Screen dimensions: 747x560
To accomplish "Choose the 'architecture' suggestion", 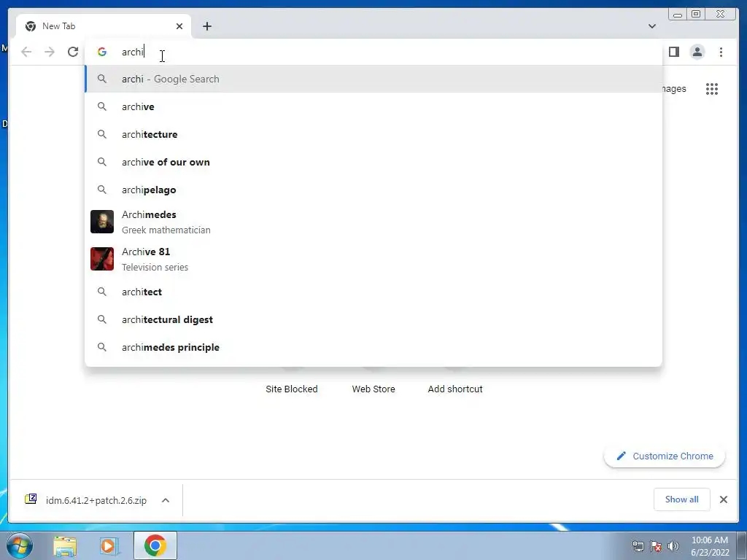I will 373,134.
